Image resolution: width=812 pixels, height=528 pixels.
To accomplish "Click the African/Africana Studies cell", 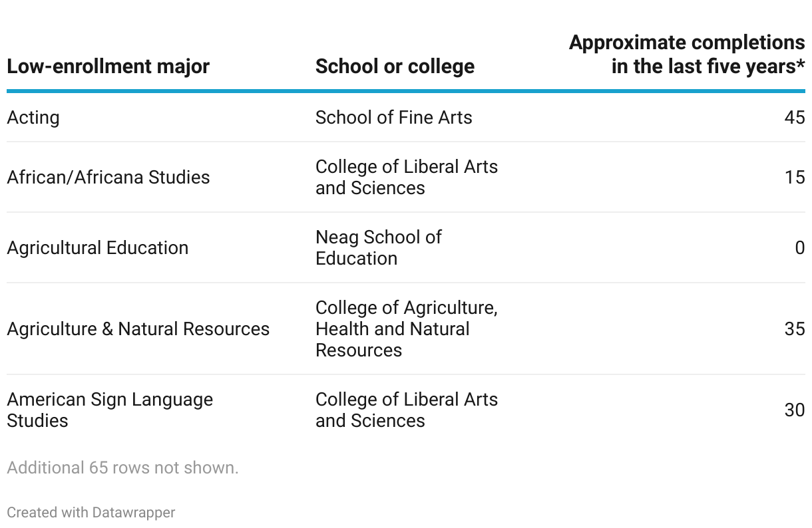I will tap(108, 178).
